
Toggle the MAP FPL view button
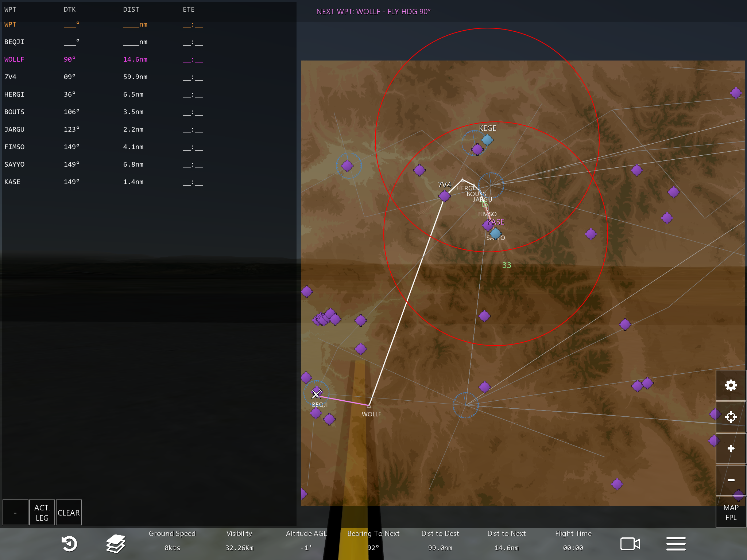point(731,512)
